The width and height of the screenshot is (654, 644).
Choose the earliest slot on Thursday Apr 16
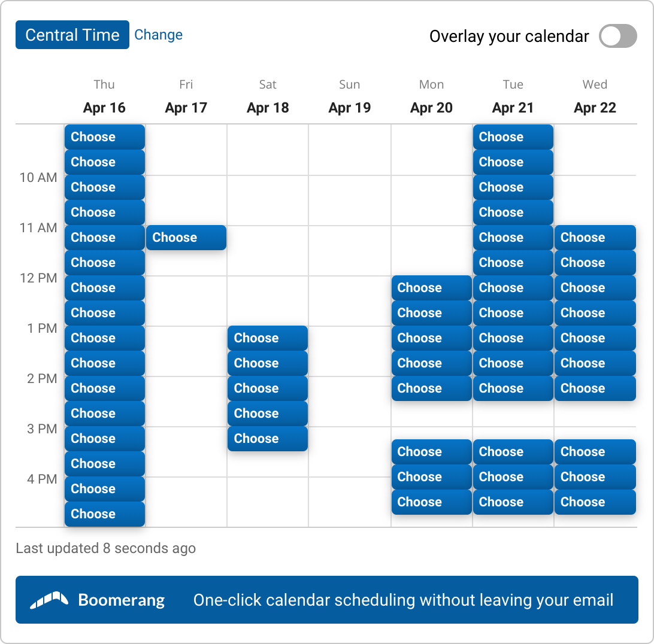click(104, 137)
